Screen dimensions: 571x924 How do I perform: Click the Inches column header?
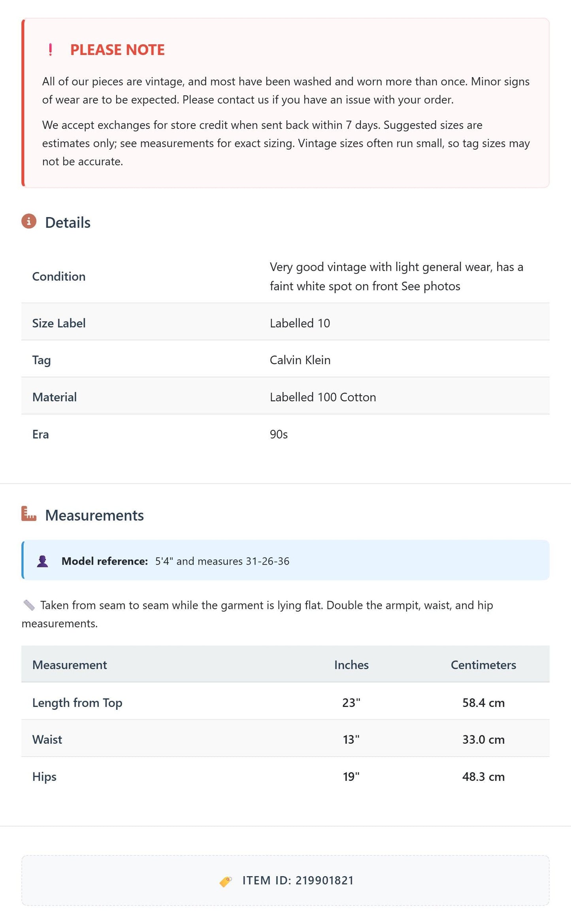pyautogui.click(x=351, y=665)
